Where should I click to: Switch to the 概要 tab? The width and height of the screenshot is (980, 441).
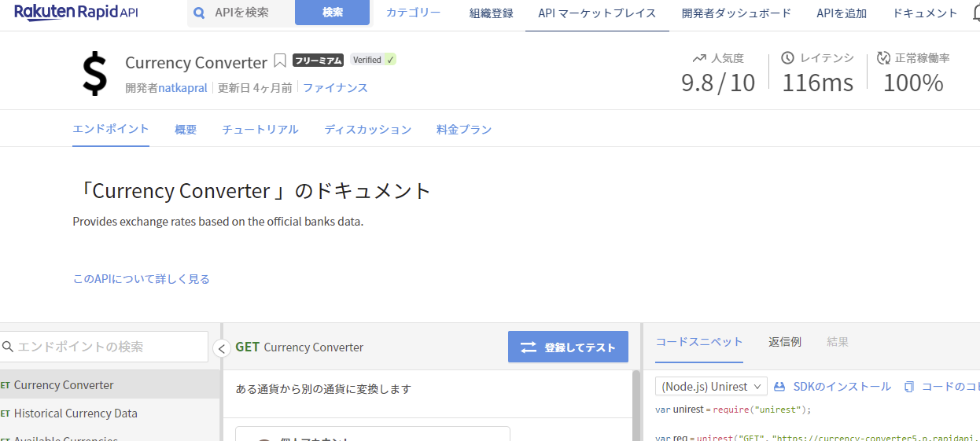click(x=186, y=130)
